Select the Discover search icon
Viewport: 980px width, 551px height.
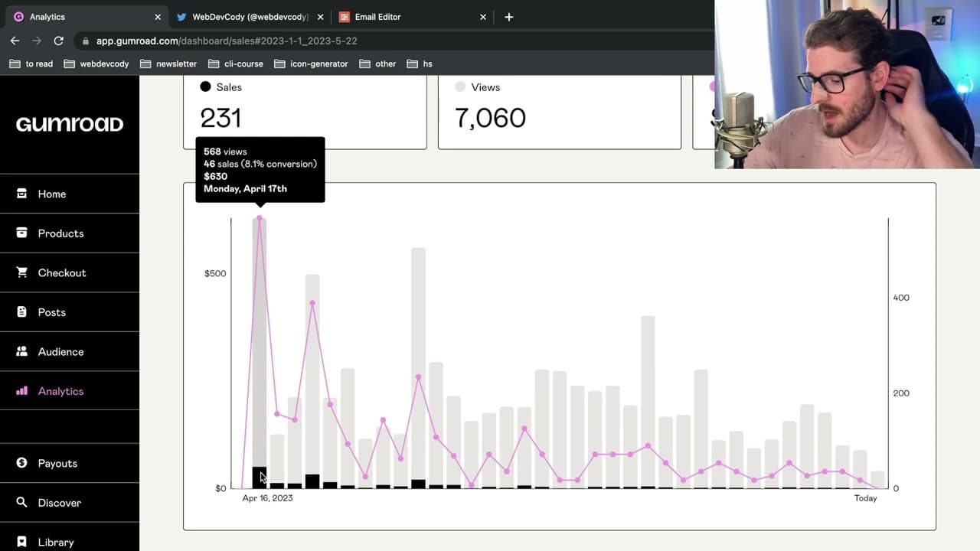click(x=22, y=502)
